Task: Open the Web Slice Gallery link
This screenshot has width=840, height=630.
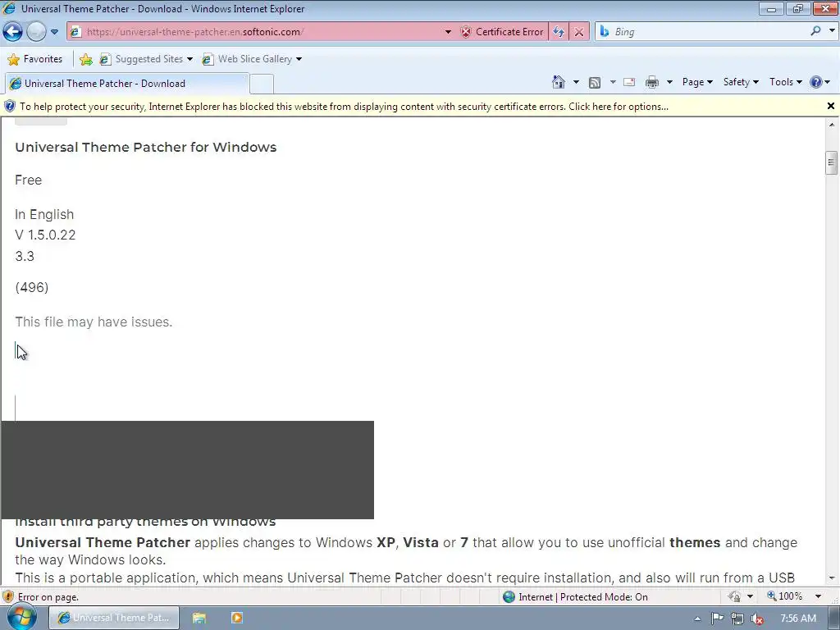Action: pos(252,59)
